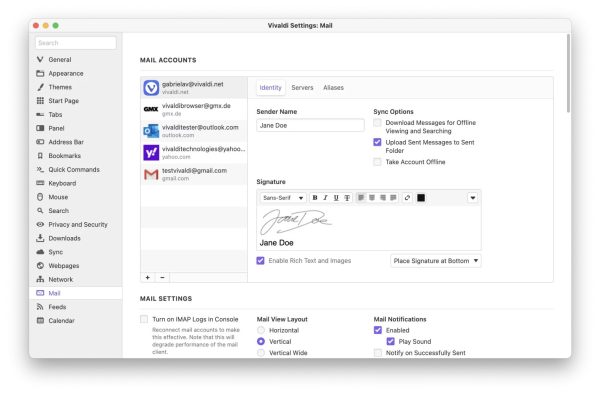Select the Yahoo mail account
This screenshot has height=395, width=600.
[194, 152]
